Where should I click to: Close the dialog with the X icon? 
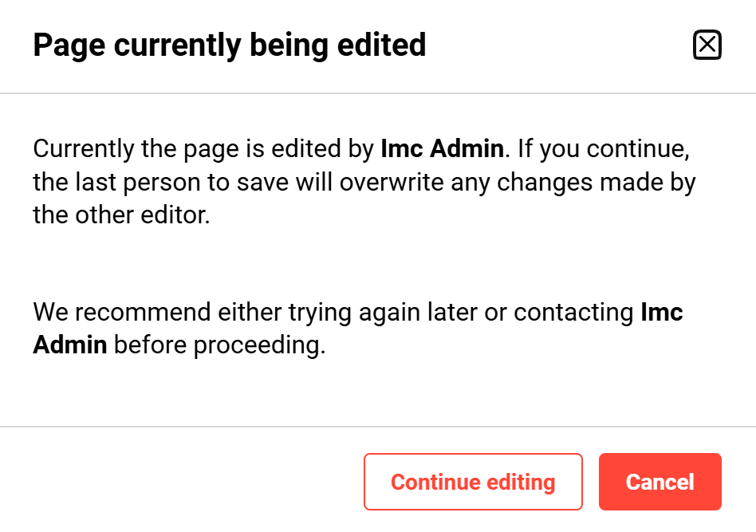[707, 45]
